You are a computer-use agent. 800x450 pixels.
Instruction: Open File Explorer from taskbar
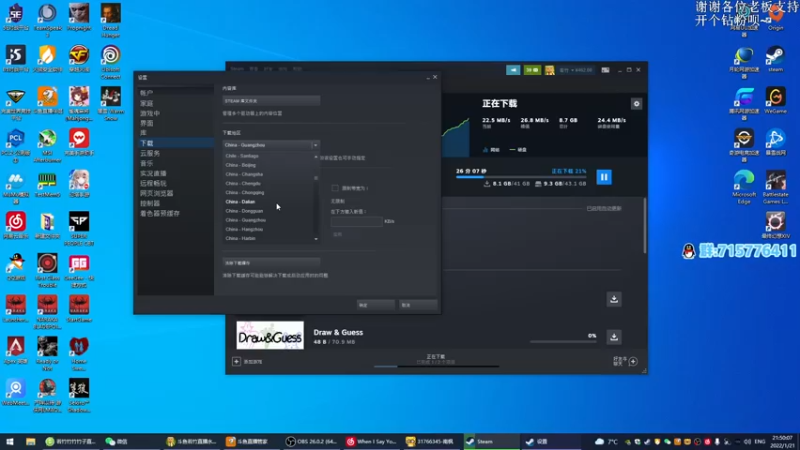31,442
